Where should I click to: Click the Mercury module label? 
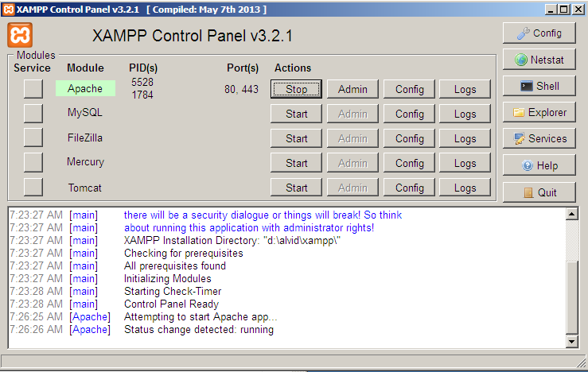tap(85, 162)
